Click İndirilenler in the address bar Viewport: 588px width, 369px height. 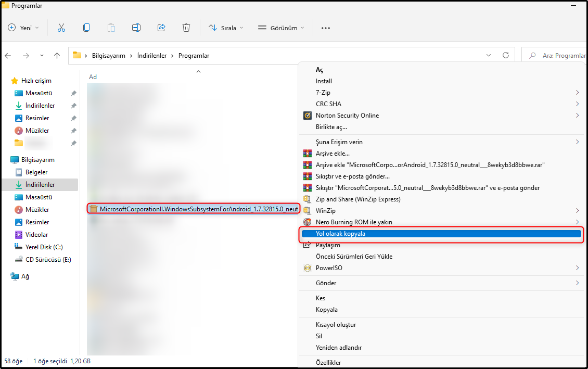(x=152, y=56)
